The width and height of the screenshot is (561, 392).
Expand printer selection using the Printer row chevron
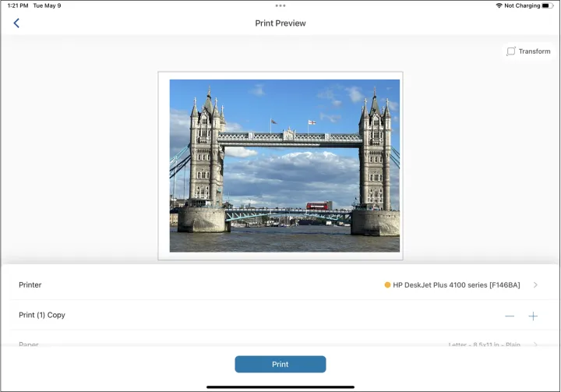(535, 285)
